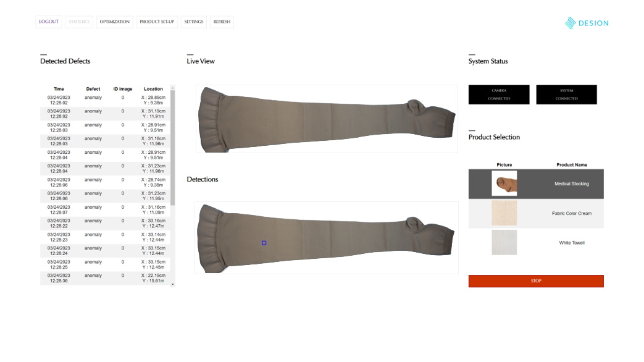The width and height of the screenshot is (644, 362).
Task: Select the defect row timed 12:28:25
Action: pyautogui.click(x=105, y=264)
